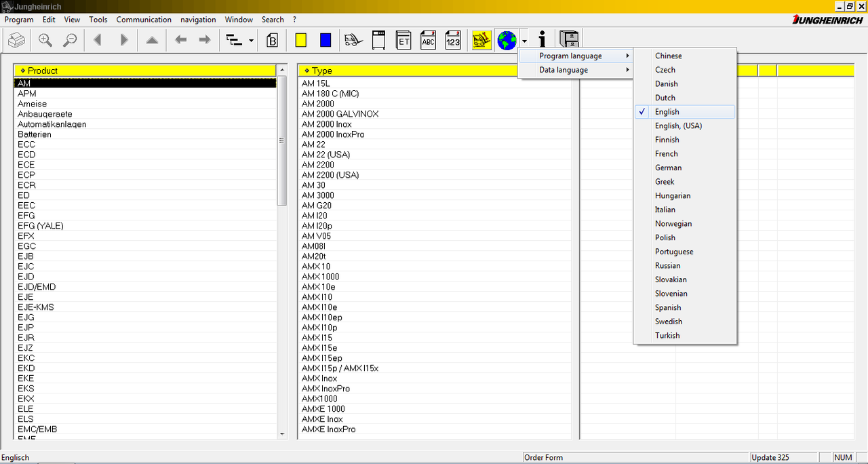Click the blank page icon after forklift

coord(379,40)
